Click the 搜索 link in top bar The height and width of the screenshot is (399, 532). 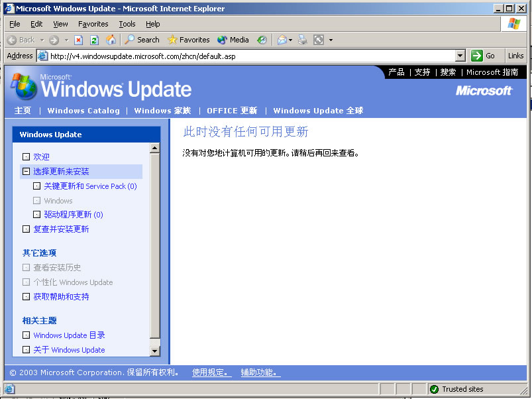(449, 72)
